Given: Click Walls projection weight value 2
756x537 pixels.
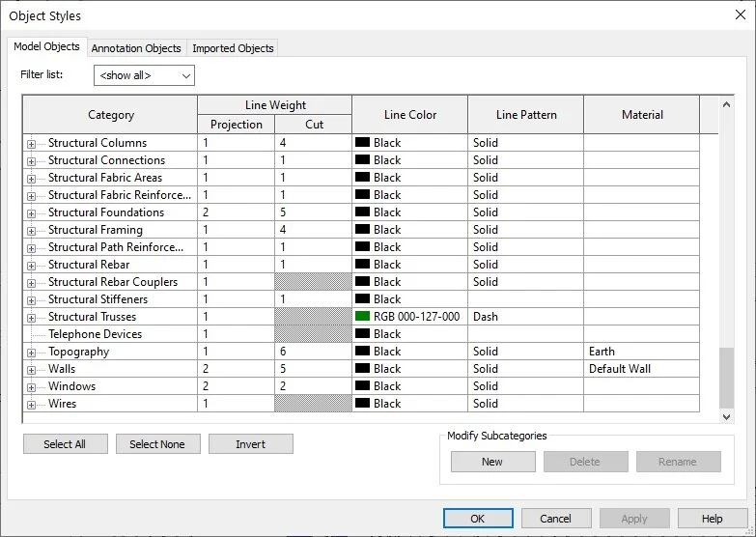Looking at the screenshot, I should click(x=237, y=369).
